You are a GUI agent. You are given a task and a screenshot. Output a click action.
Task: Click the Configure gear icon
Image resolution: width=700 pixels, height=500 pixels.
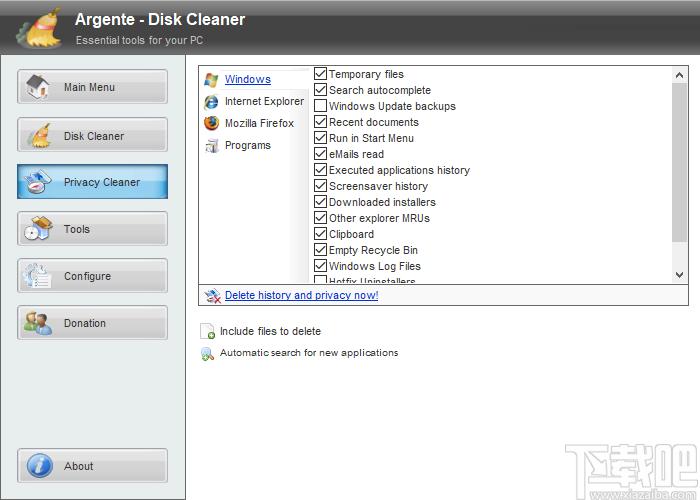pyautogui.click(x=38, y=275)
